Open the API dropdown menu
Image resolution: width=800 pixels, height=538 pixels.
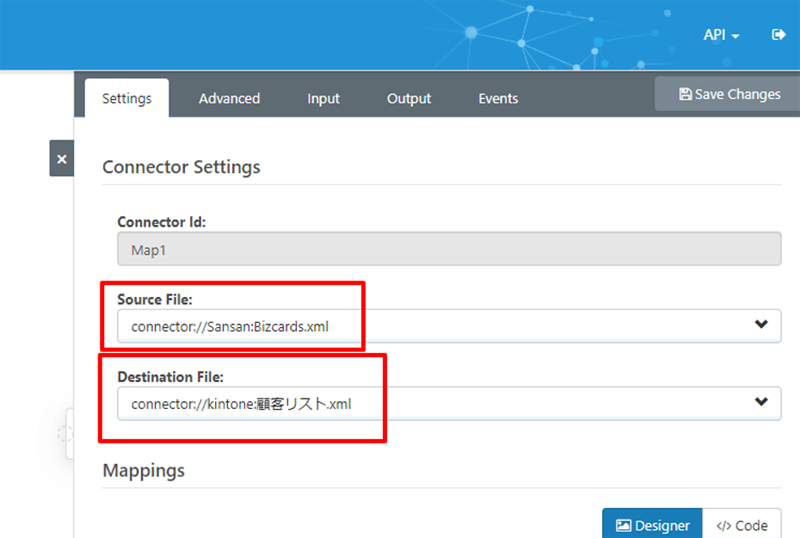[x=721, y=35]
